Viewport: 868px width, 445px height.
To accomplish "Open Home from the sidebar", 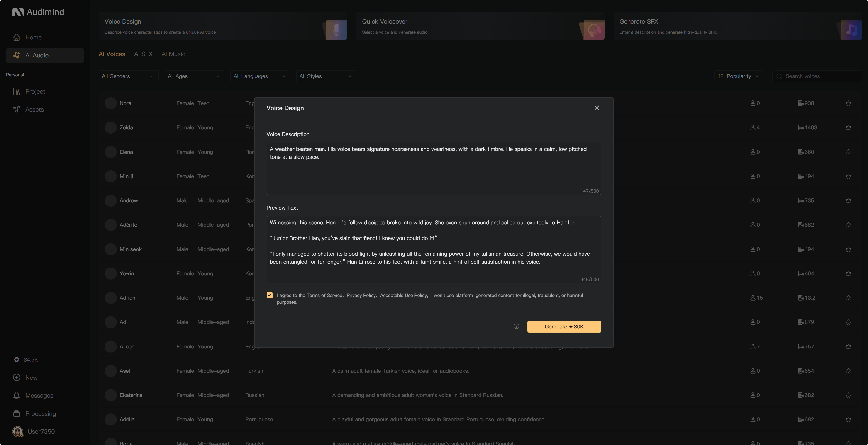I will [44, 37].
